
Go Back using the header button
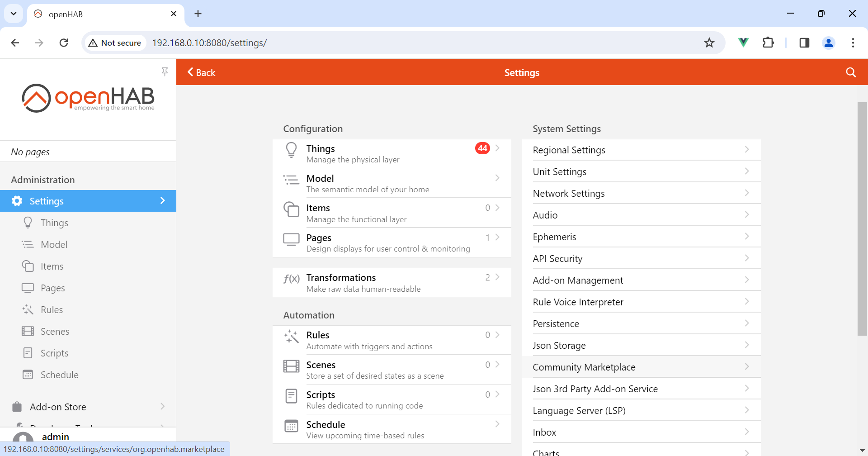tap(202, 72)
